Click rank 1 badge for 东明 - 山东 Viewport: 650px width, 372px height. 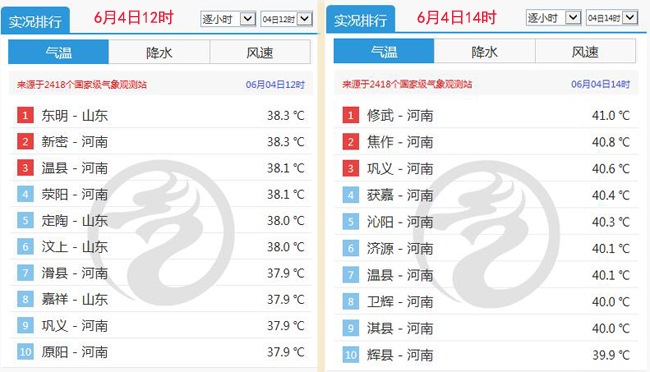point(25,115)
